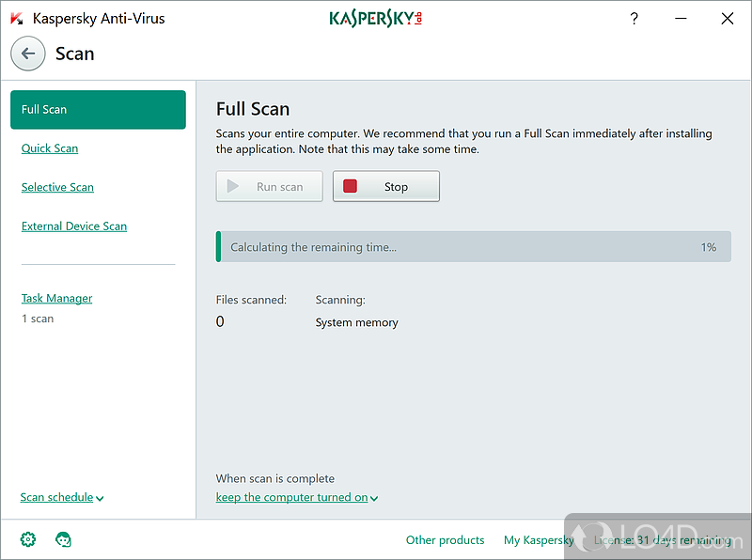This screenshot has height=560, width=752.
Task: Open support via the headset face icon
Action: click(64, 539)
